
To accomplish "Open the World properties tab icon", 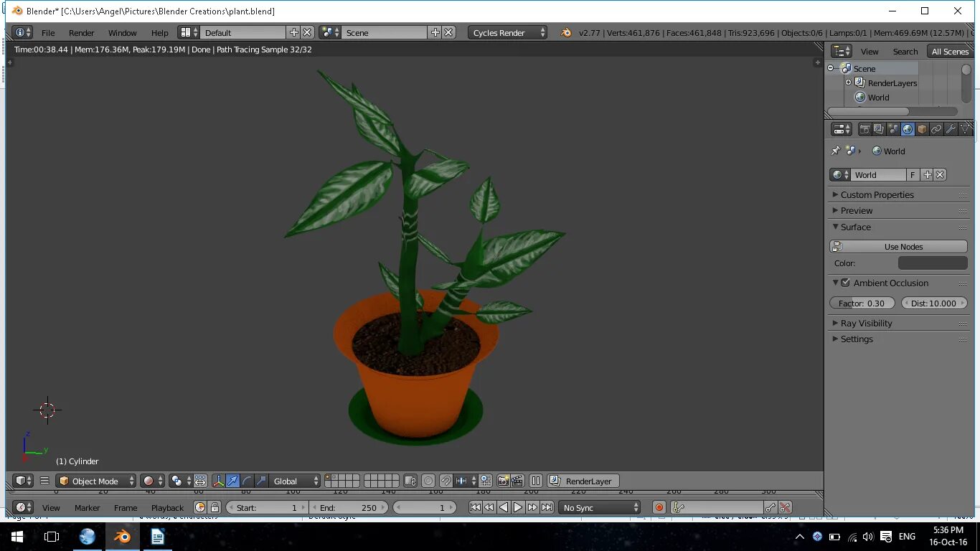I will point(908,129).
